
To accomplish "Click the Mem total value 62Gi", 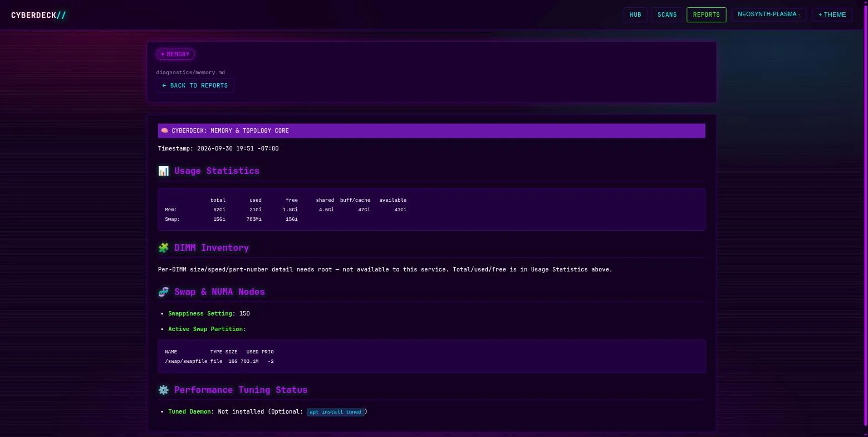I will pyautogui.click(x=219, y=210).
